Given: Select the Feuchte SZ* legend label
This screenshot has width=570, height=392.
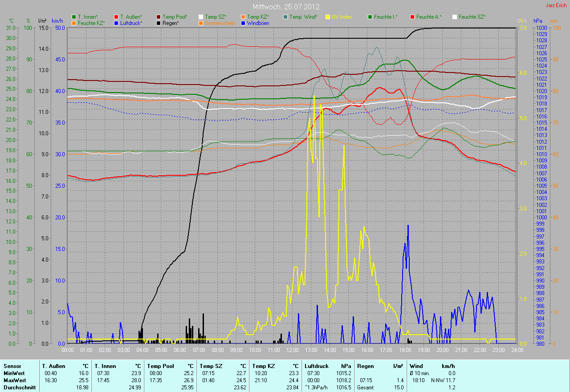Looking at the screenshot, I should (472, 17).
